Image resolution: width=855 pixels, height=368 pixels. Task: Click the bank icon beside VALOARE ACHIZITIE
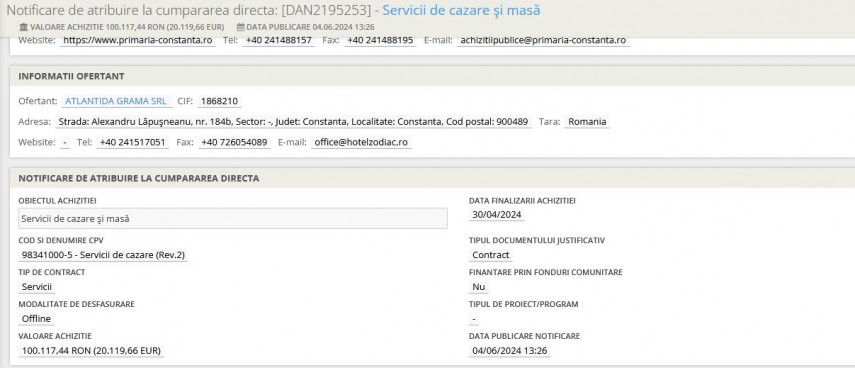pos(23,27)
